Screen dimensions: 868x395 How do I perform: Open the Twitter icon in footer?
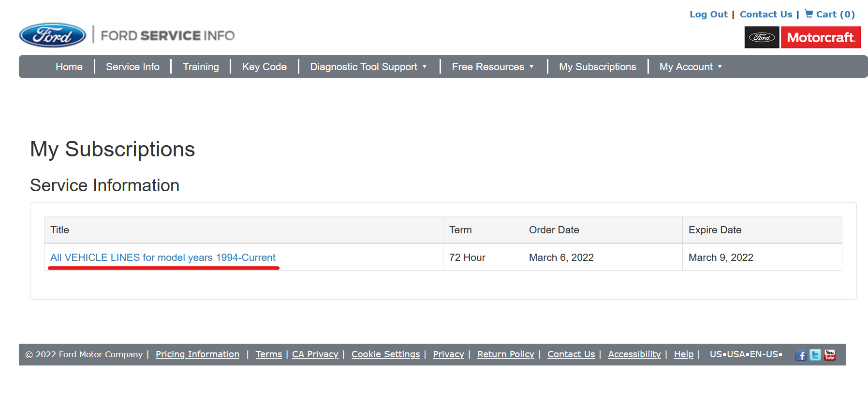pos(815,355)
